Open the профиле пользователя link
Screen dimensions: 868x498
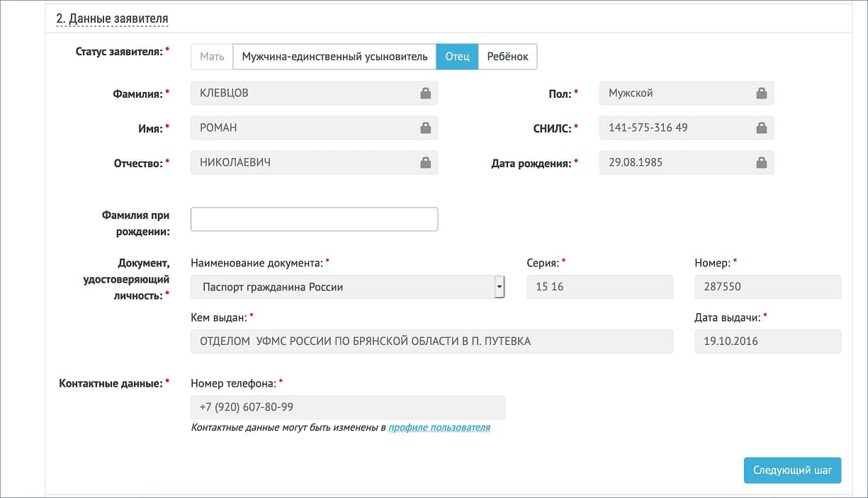pyautogui.click(x=439, y=428)
